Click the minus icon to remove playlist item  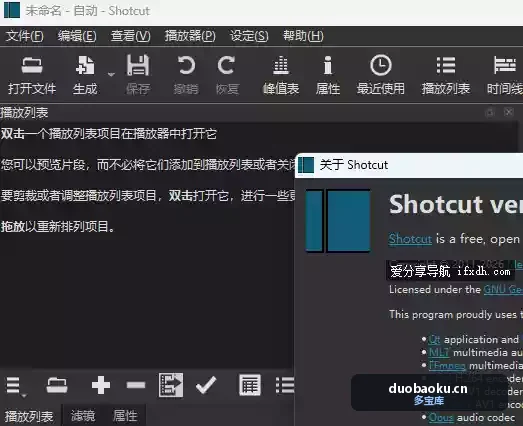(x=136, y=385)
